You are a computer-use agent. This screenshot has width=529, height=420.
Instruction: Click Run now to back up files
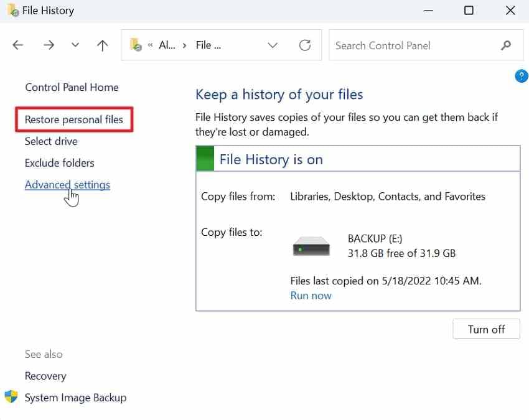pos(311,296)
